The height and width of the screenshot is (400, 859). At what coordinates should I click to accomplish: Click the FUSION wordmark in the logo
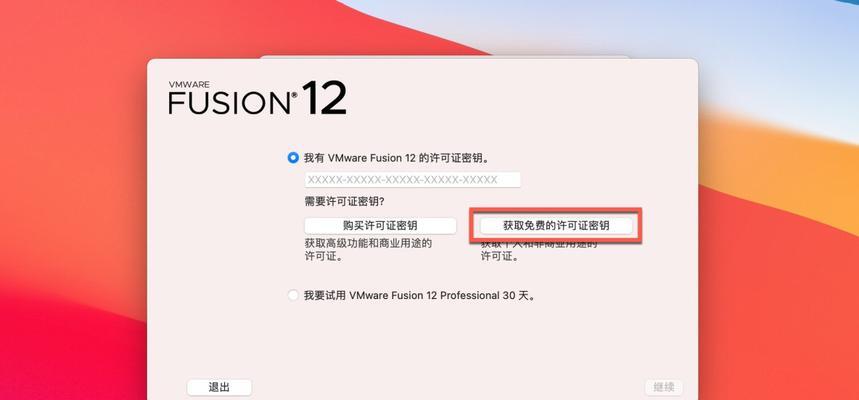tap(229, 102)
